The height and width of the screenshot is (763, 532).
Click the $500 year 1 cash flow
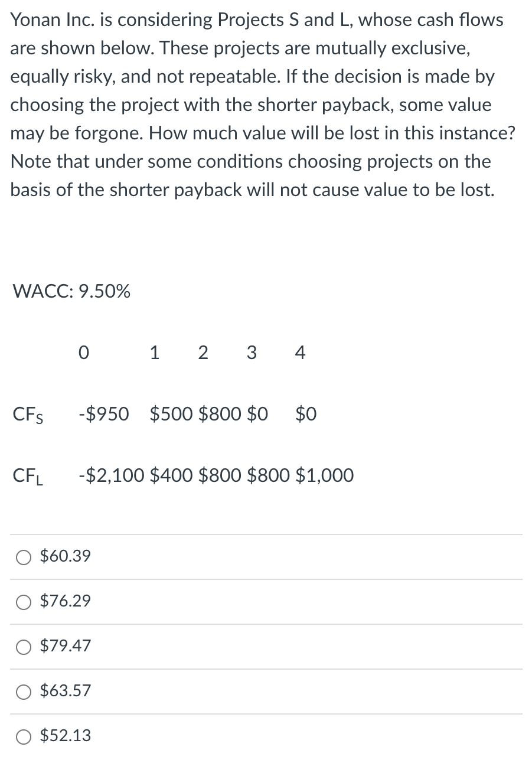pyautogui.click(x=172, y=415)
